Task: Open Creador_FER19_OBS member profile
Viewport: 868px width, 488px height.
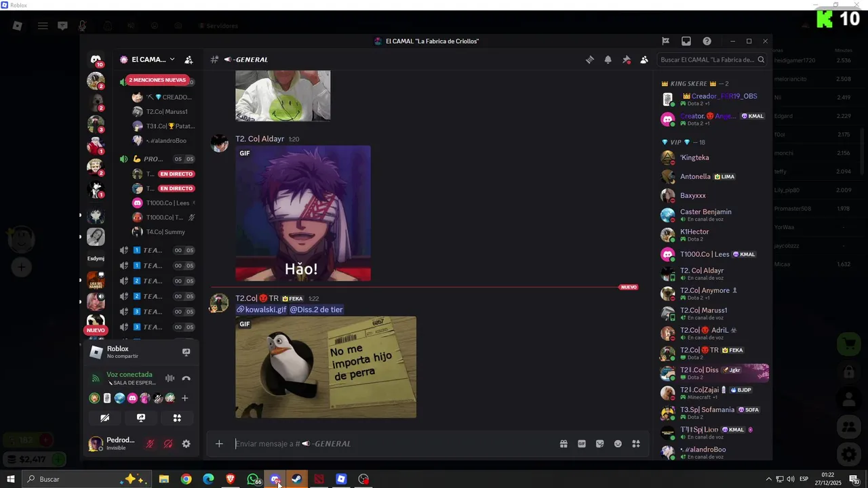Action: (715, 99)
